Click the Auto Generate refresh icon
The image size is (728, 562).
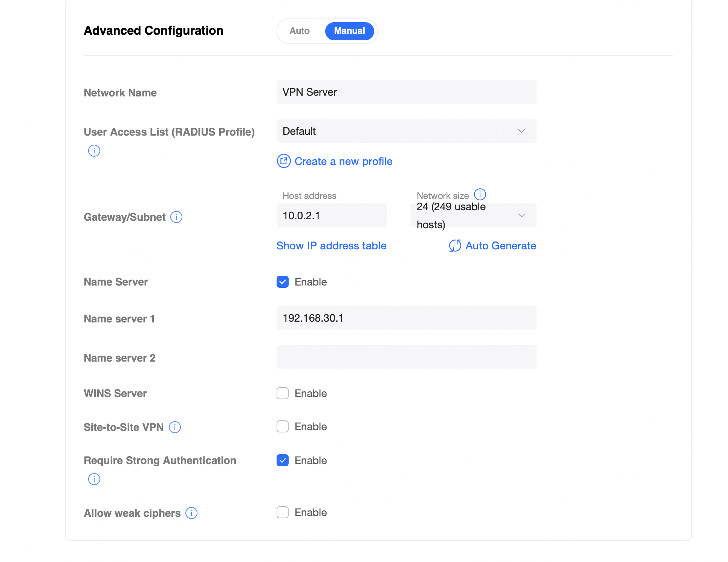(x=455, y=246)
